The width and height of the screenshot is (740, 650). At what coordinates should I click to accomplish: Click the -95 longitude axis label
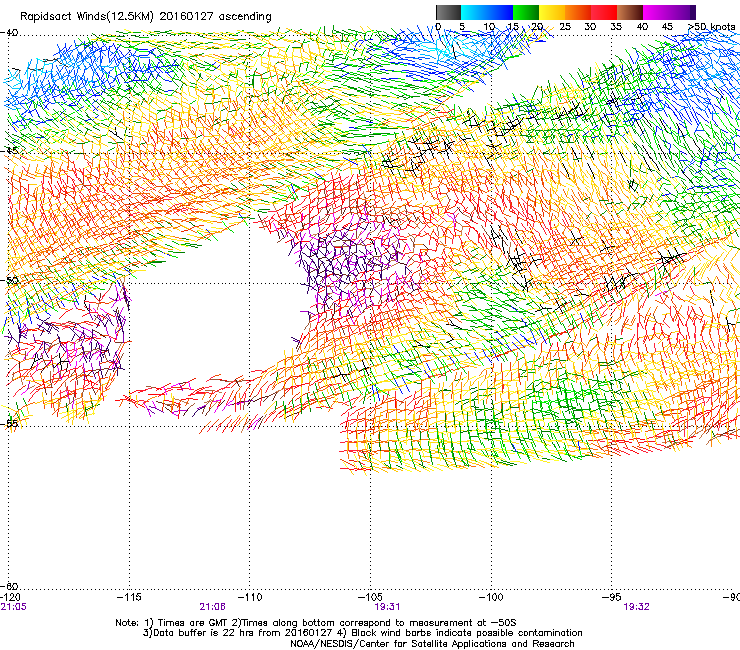pos(614,597)
